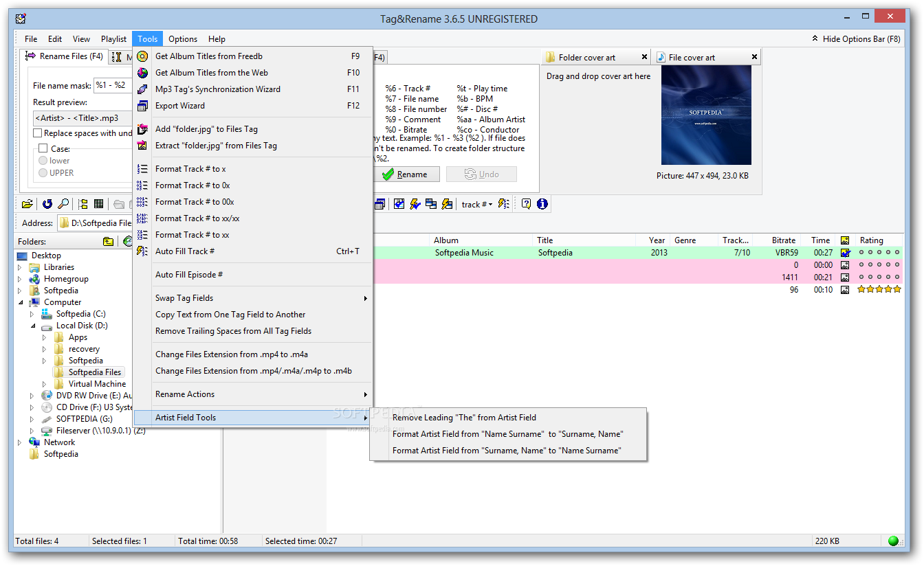Click Mp3 Tag's Synchronization Wizard icon
924x566 pixels.
pos(142,89)
